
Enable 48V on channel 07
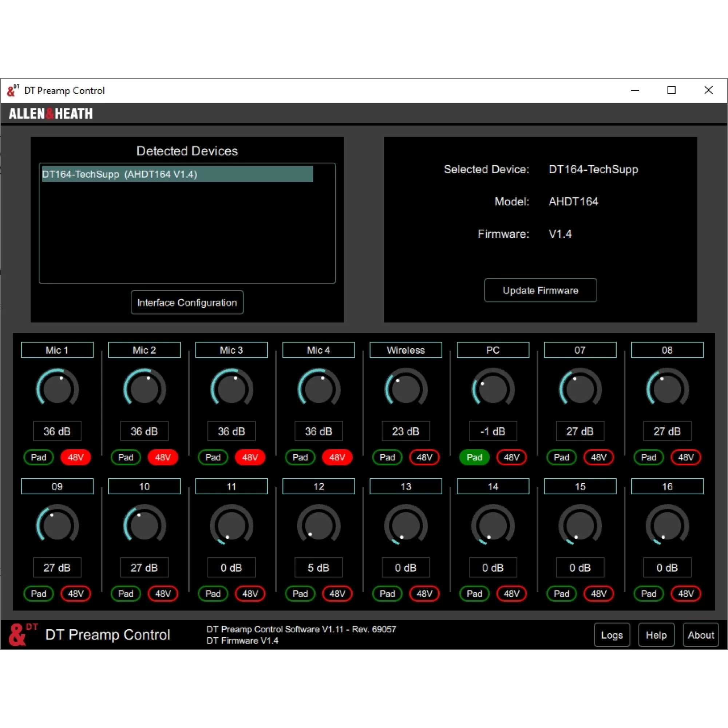599,457
